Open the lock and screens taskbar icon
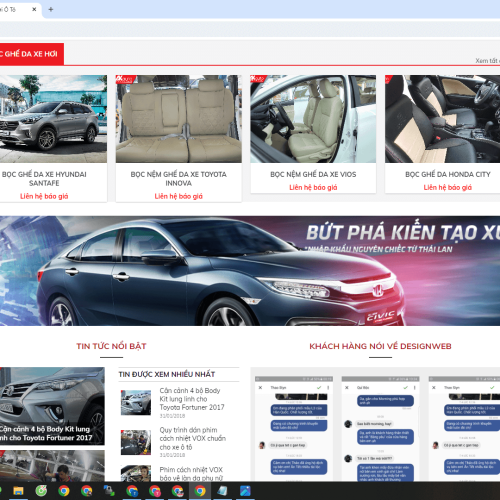The image size is (500, 500). 109,491
